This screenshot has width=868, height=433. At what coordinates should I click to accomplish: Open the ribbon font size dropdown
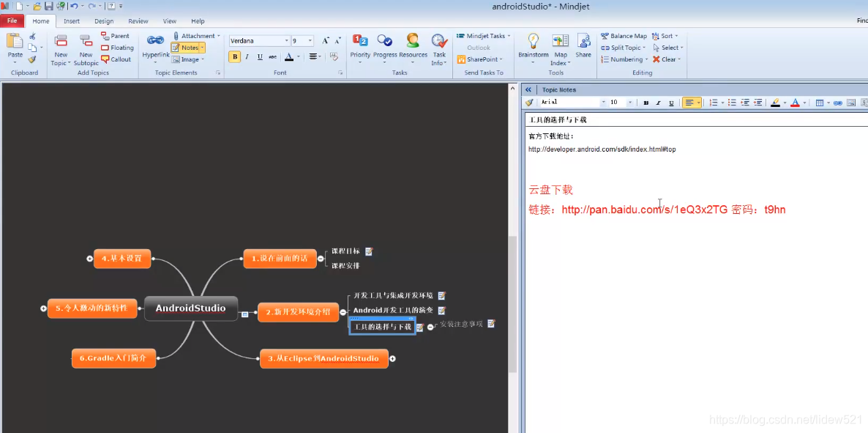[310, 40]
